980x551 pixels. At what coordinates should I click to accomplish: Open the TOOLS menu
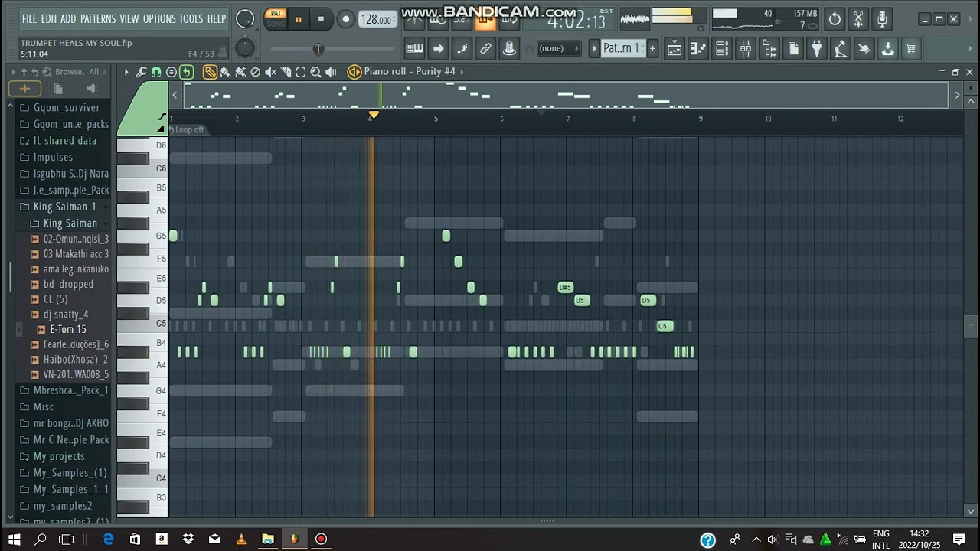tap(191, 19)
